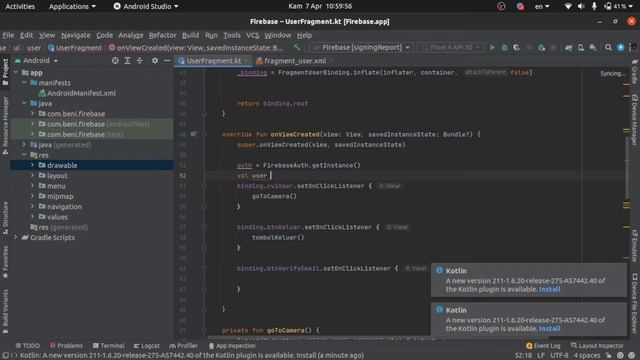640x360 pixels.
Task: Open the Device Manager icon in toolbar
Action: [x=580, y=48]
